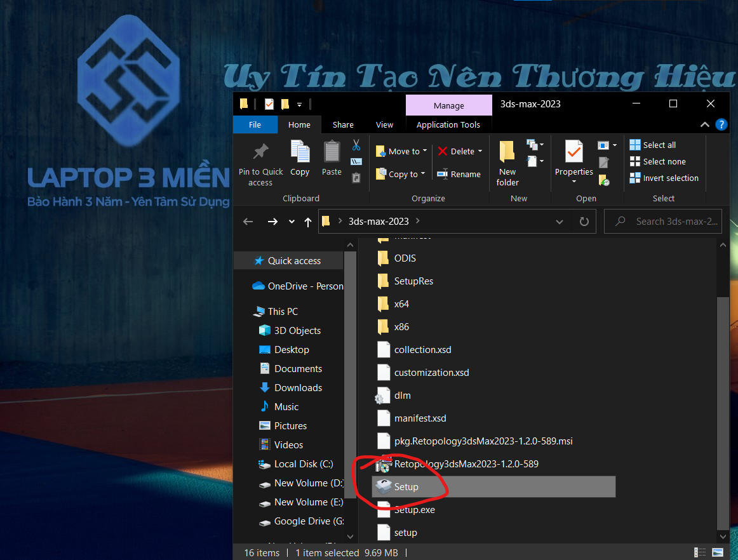This screenshot has width=738, height=560.
Task: Navigate up to the parent folder
Action: 307,221
